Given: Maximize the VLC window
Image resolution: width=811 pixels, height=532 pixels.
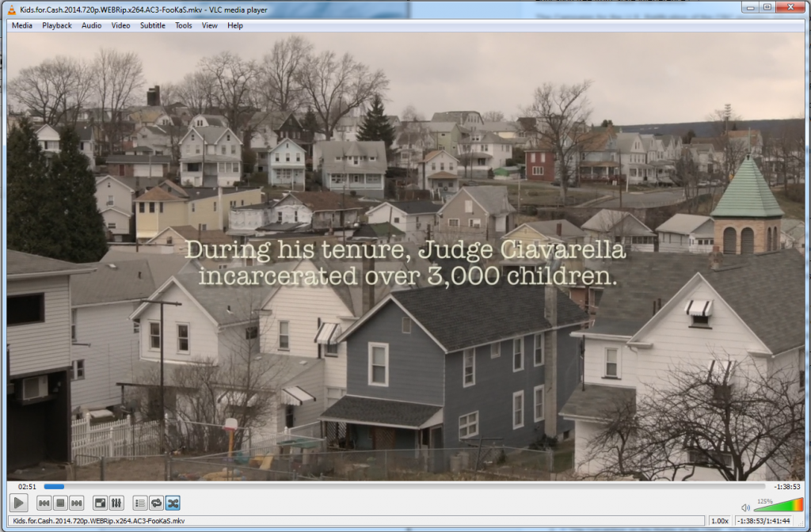Looking at the screenshot, I should tap(767, 7).
